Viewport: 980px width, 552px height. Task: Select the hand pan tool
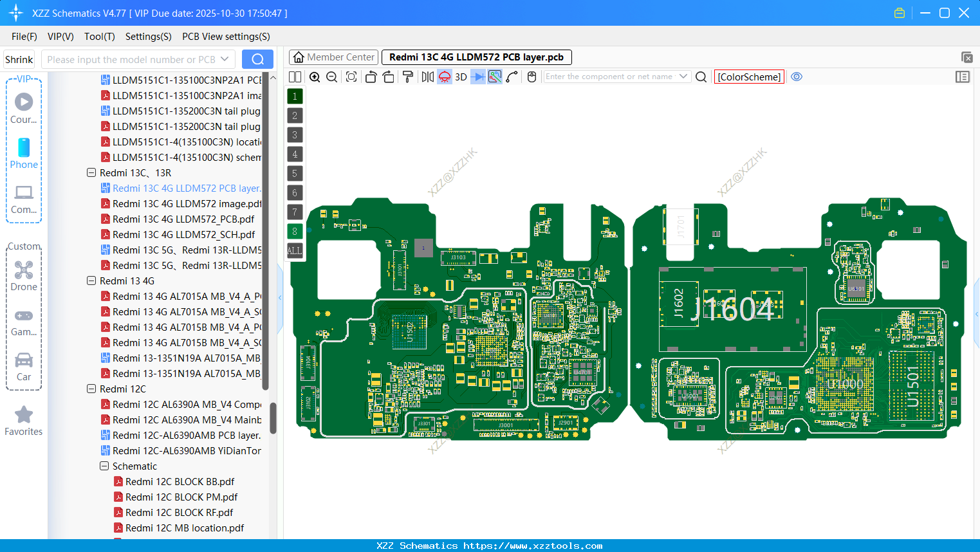coord(531,77)
